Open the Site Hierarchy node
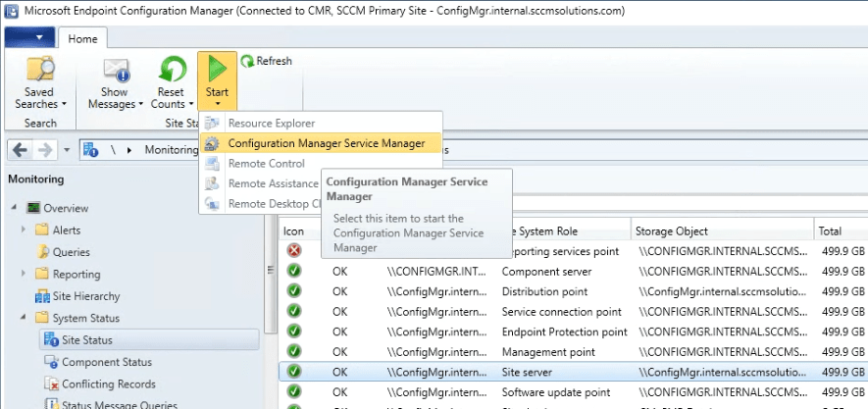The width and height of the screenshot is (868, 409). click(x=85, y=296)
